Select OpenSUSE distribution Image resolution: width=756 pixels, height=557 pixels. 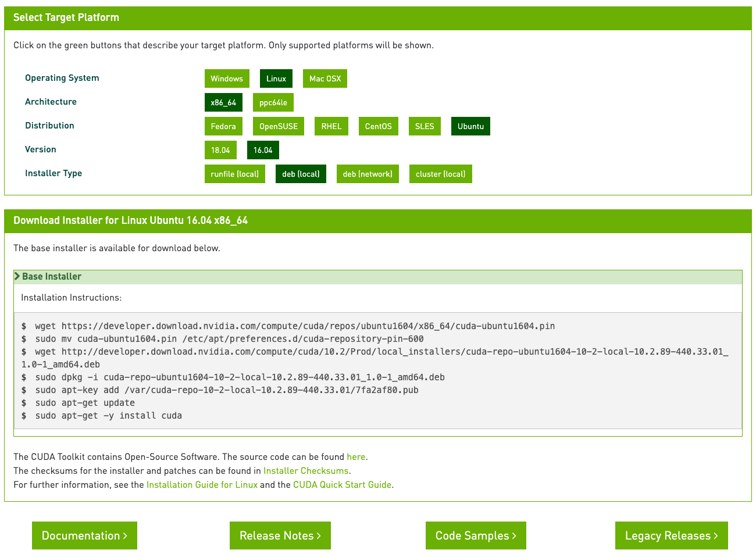point(279,126)
